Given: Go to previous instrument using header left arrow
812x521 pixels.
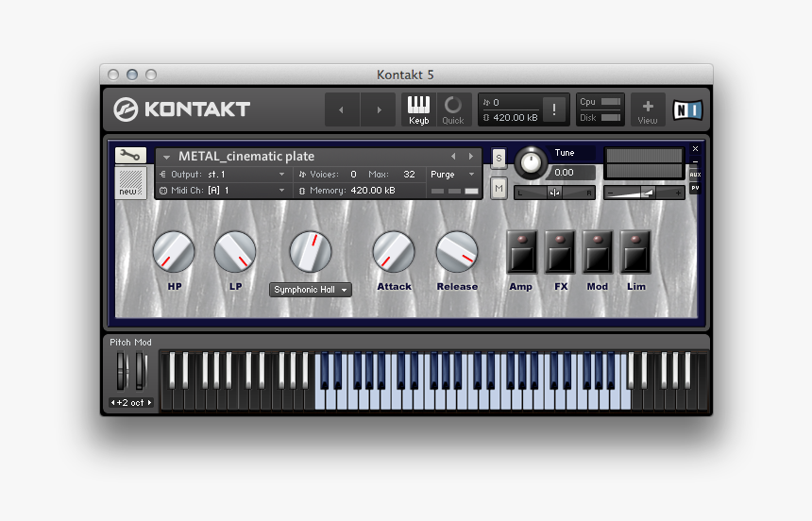Looking at the screenshot, I should tap(341, 109).
